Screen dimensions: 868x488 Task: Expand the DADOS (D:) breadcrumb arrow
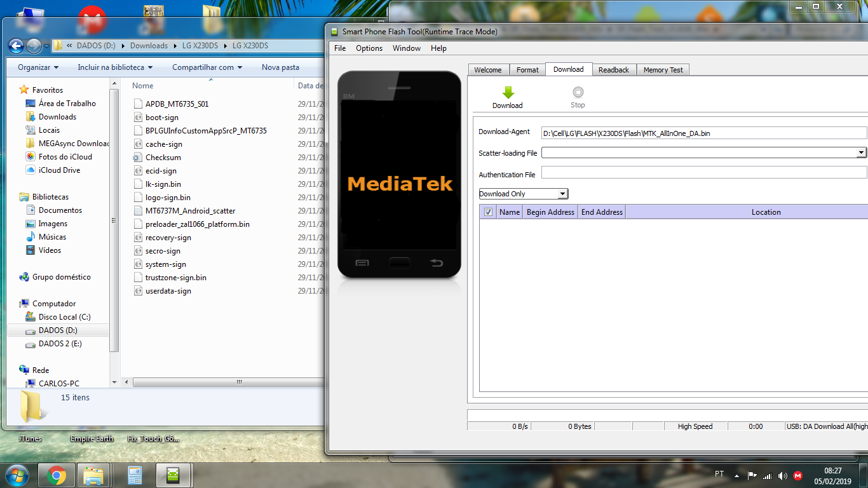click(x=122, y=46)
